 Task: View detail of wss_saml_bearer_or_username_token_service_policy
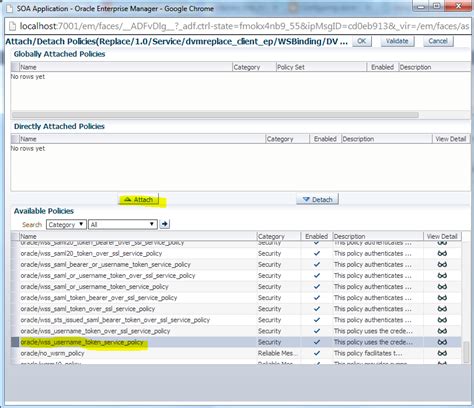tap(442, 265)
